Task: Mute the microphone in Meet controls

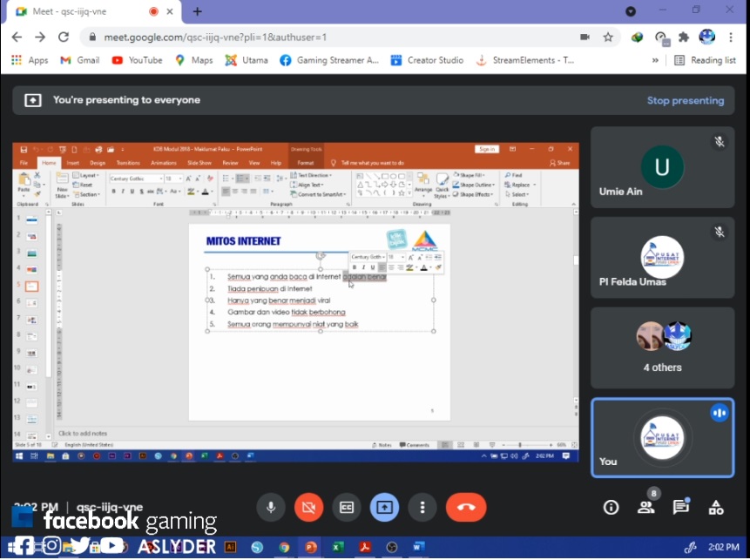Action: click(x=271, y=508)
